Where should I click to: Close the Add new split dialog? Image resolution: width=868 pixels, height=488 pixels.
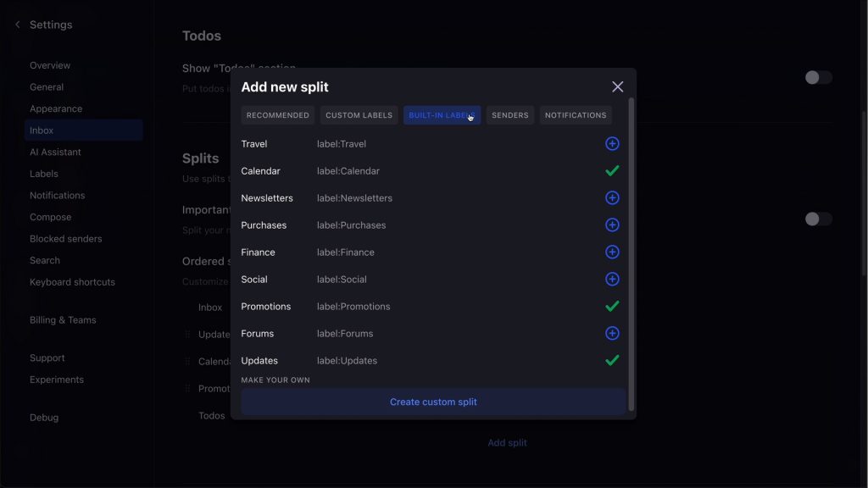[x=617, y=87]
